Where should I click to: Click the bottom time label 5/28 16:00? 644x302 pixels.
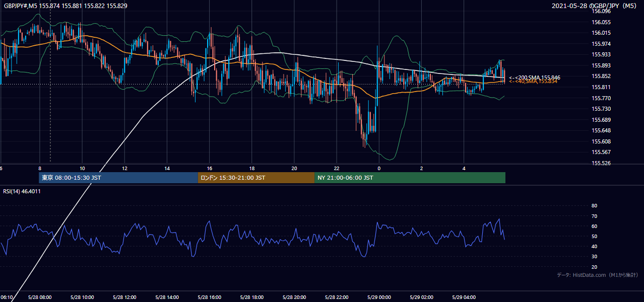(209, 297)
